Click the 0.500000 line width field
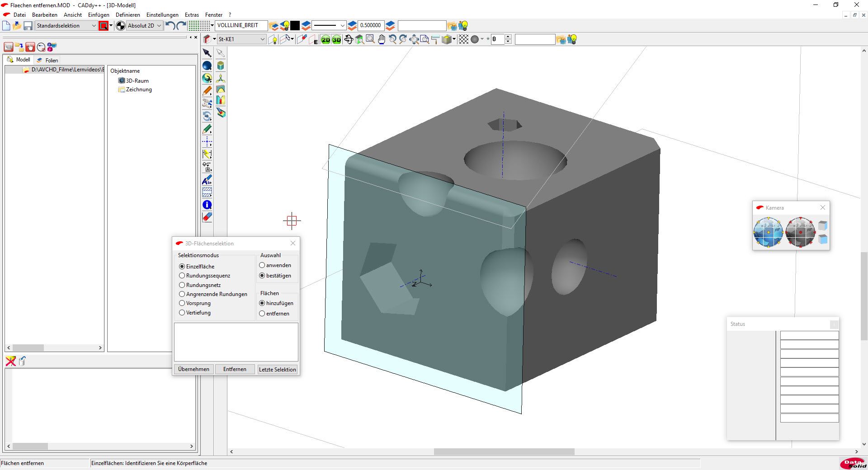Screen dimensions: 868x470 [x=371, y=25]
